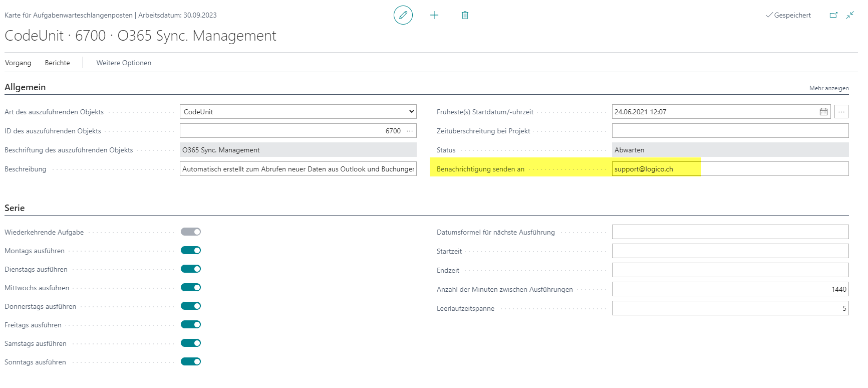Screen dimensions: 868x388
Task: Collapse the Allgemein section header
Action: 25,87
